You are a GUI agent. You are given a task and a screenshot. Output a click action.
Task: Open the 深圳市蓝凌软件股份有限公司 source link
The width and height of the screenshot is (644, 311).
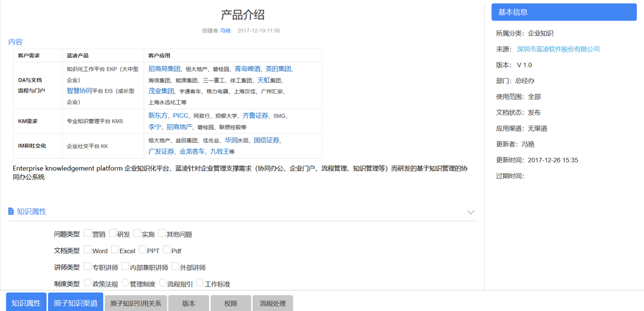558,49
